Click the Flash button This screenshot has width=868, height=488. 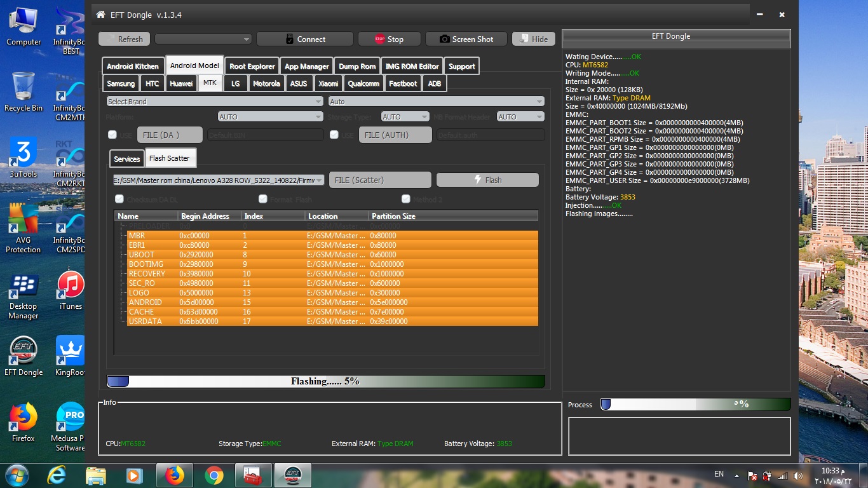pos(487,180)
